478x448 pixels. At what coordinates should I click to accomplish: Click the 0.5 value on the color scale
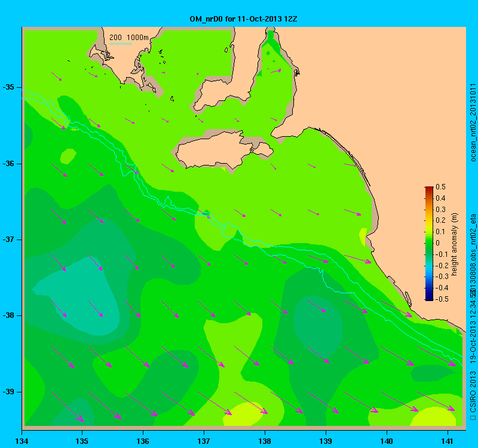click(x=440, y=187)
